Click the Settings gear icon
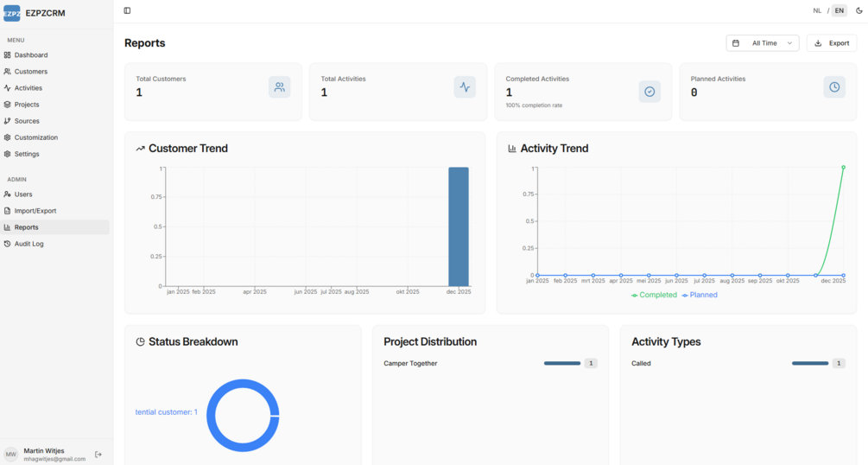Image resolution: width=868 pixels, height=465 pixels. 7,154
